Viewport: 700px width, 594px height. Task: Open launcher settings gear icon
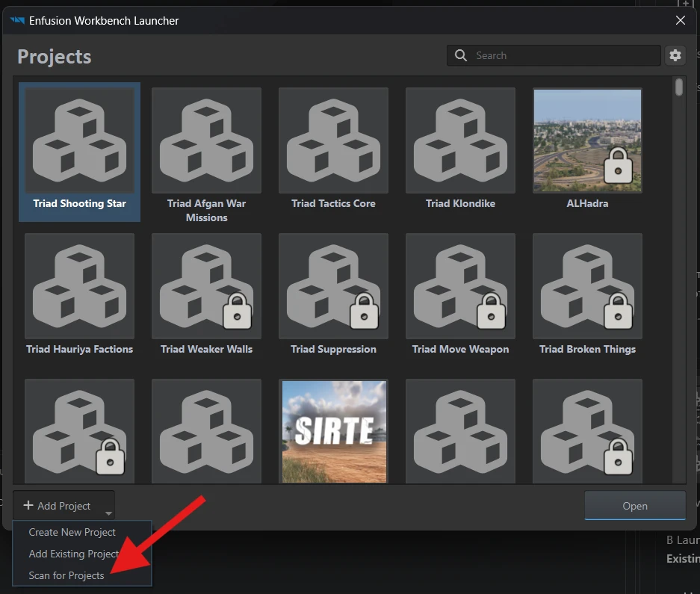click(675, 55)
